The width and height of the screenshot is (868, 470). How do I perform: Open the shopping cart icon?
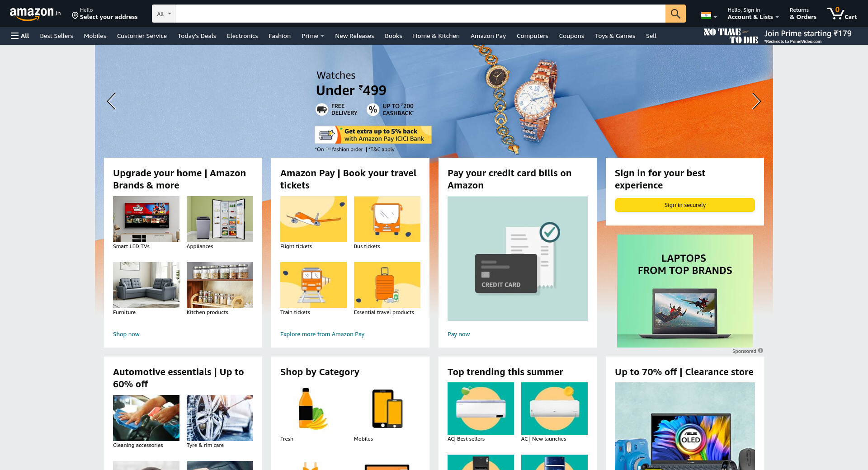tap(842, 14)
